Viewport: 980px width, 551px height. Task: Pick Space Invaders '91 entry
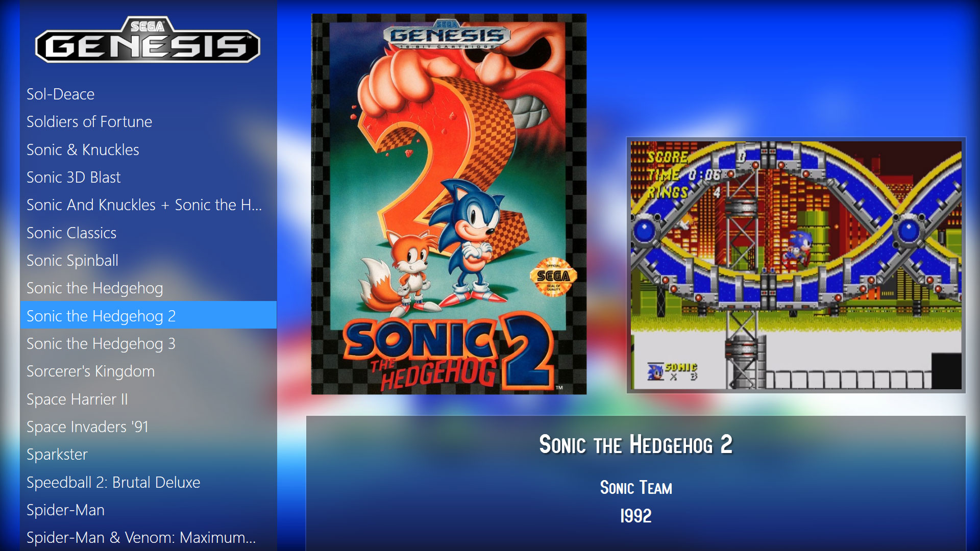[x=148, y=427]
